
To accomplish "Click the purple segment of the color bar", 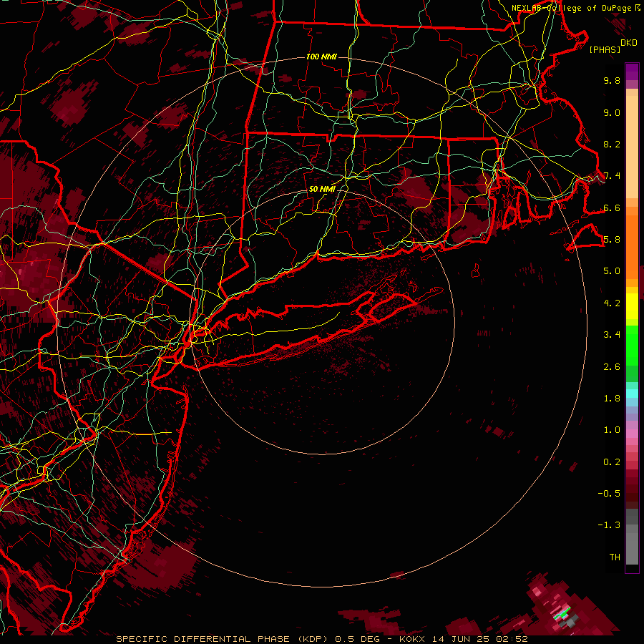I will coord(632,72).
